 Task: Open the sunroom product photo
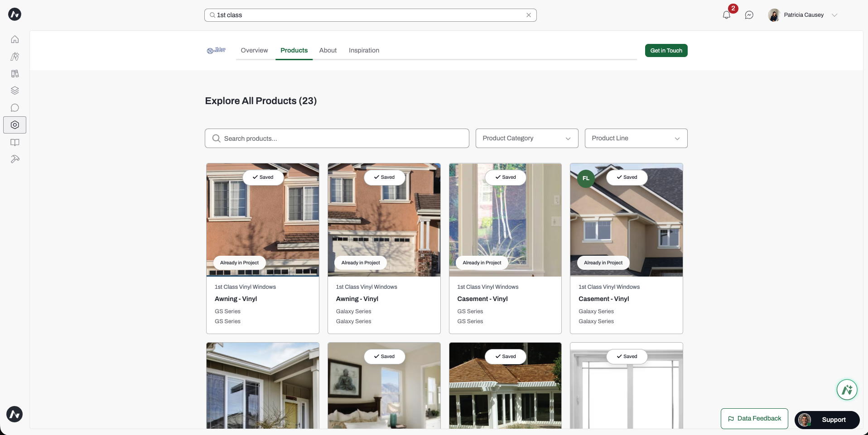(505, 386)
